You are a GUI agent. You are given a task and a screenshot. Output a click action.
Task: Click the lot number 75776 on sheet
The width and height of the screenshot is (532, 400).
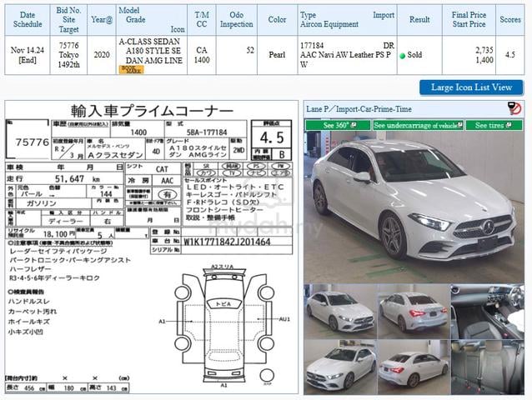click(33, 142)
